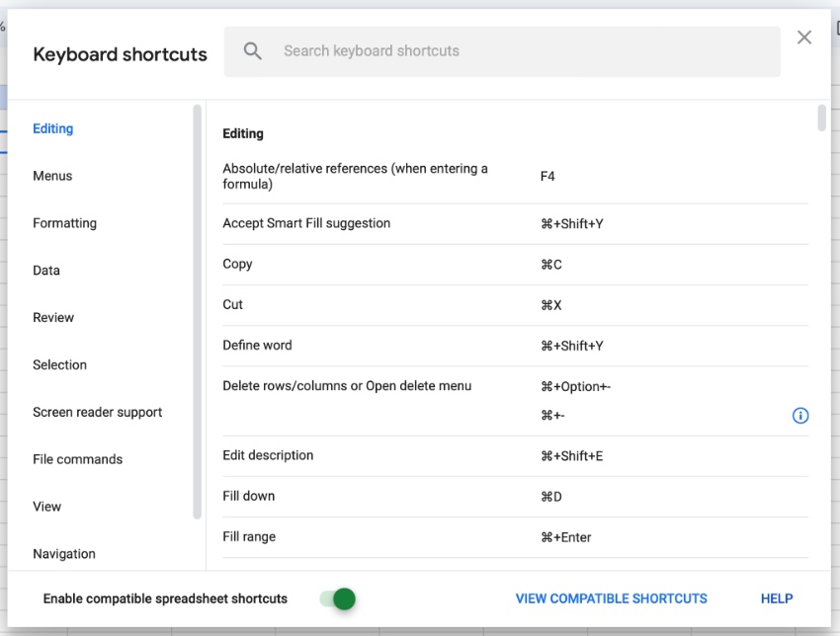The image size is (840, 636).
Task: Open the Menus shortcuts section
Action: pos(52,176)
